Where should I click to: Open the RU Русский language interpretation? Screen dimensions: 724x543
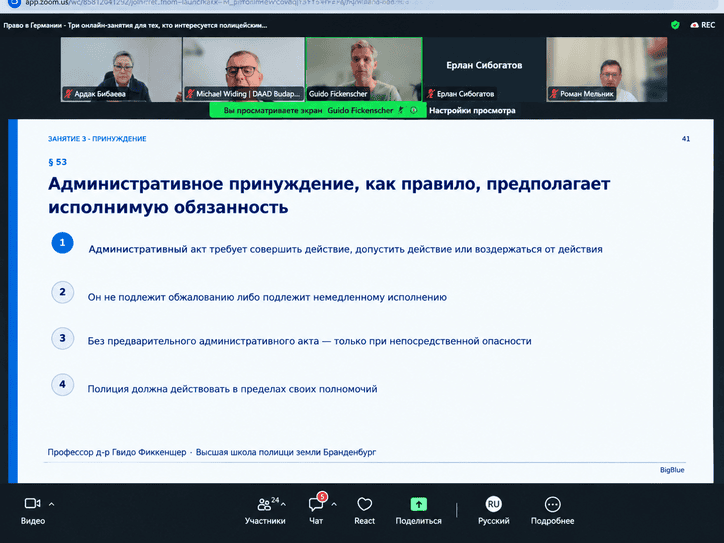coord(494,511)
